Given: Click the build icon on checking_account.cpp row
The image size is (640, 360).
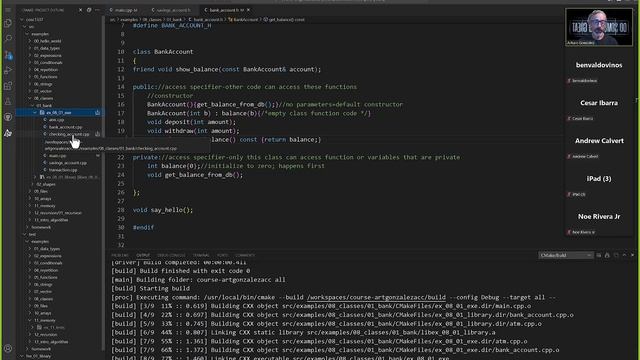Looking at the screenshot, I should pyautogui.click(x=98, y=134).
